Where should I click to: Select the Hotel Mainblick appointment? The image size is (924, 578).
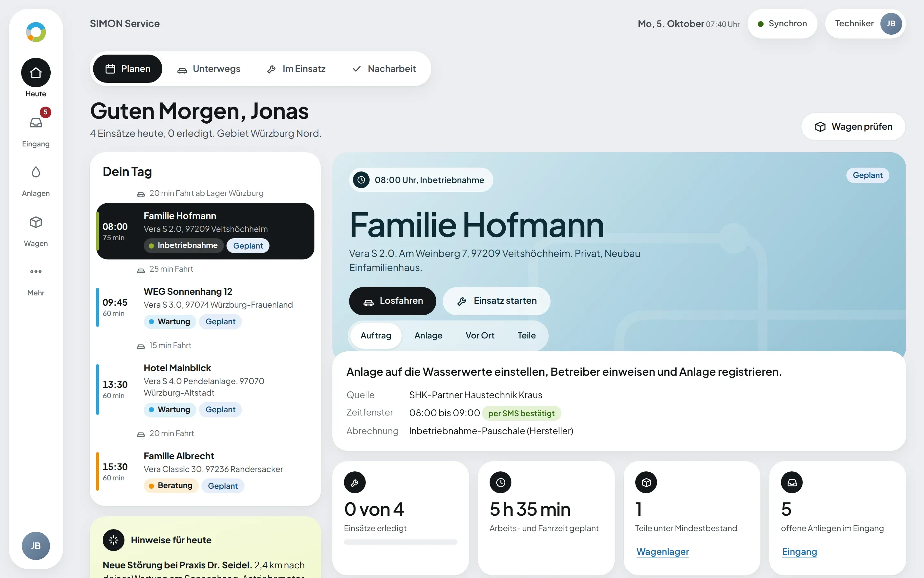(205, 390)
